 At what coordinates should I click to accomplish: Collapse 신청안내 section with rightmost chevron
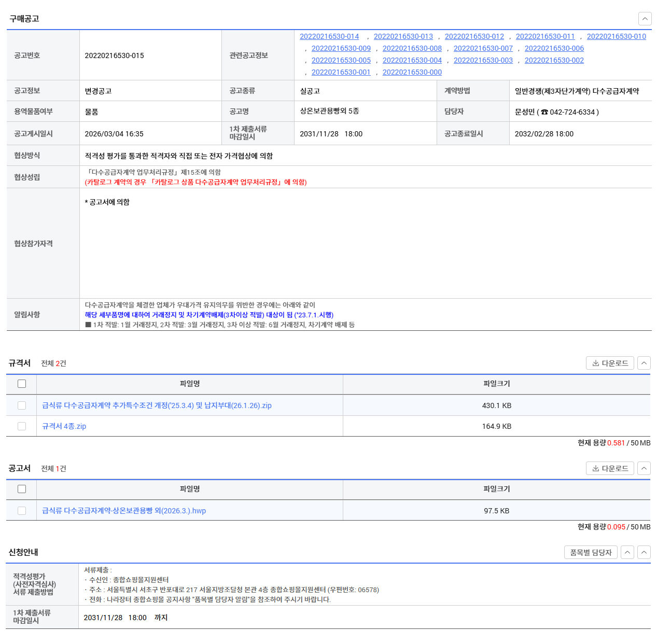click(x=644, y=552)
